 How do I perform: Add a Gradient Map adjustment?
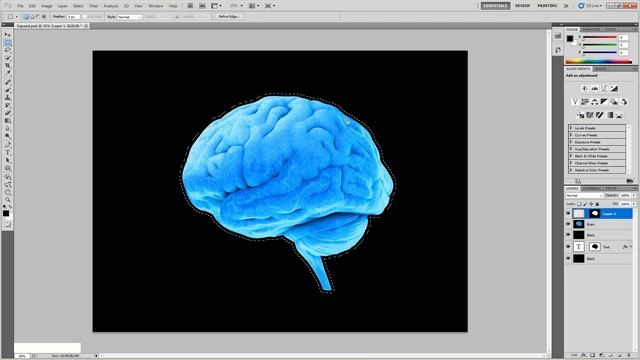[610, 115]
